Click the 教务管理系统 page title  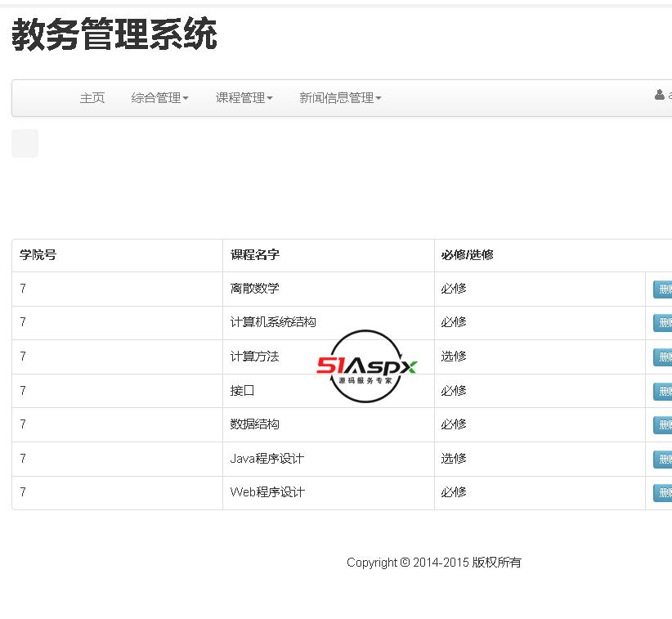point(114,36)
